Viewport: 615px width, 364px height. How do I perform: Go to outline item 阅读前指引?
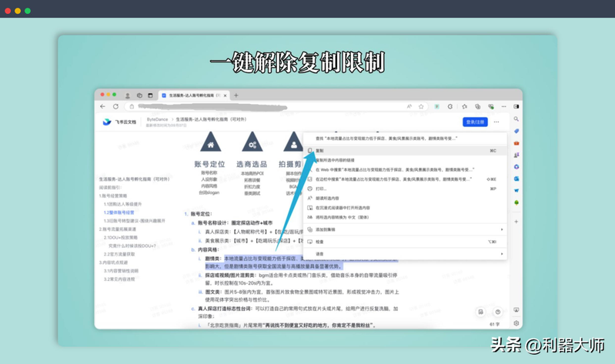pos(110,188)
